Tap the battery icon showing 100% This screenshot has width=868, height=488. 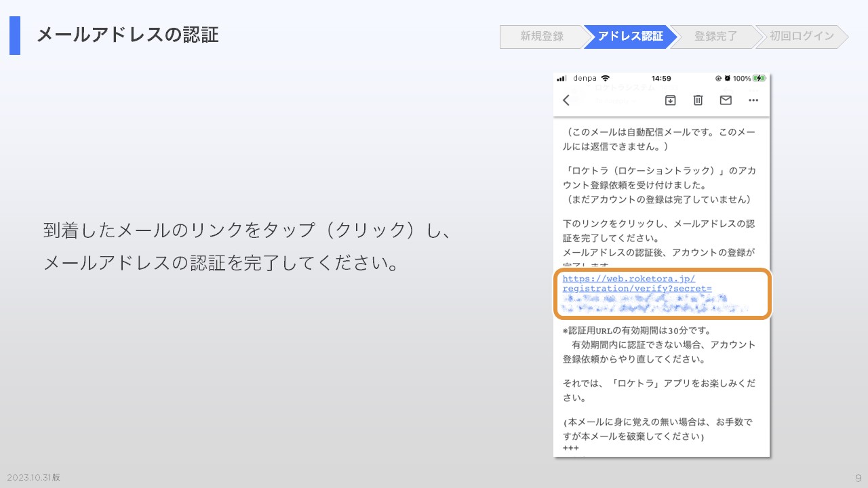pyautogui.click(x=759, y=78)
